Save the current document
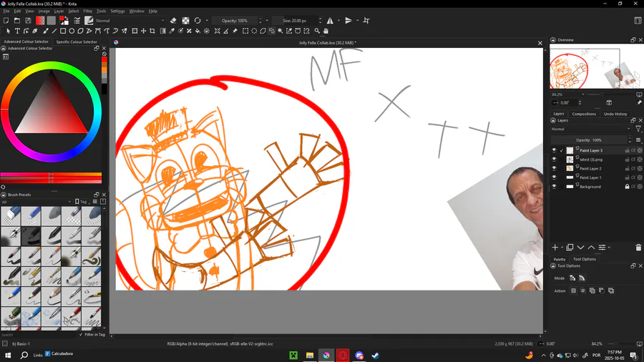This screenshot has height=362, width=644. point(28,21)
